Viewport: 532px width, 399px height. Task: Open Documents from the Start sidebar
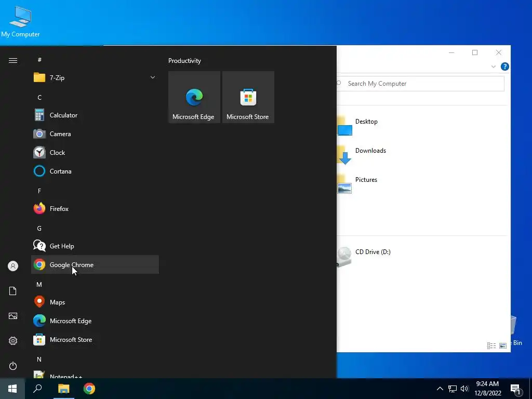(13, 291)
